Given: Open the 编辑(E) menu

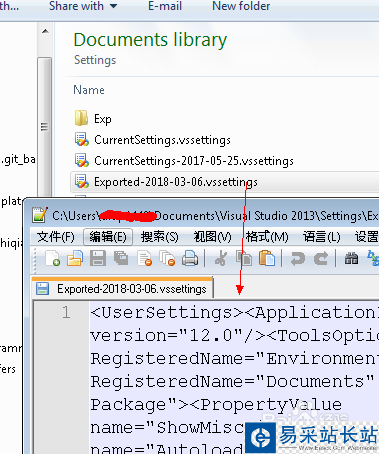Looking at the screenshot, I should tap(108, 237).
